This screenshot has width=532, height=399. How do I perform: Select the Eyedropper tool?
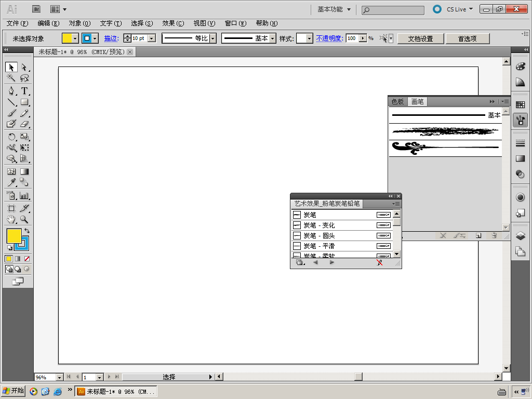point(11,182)
